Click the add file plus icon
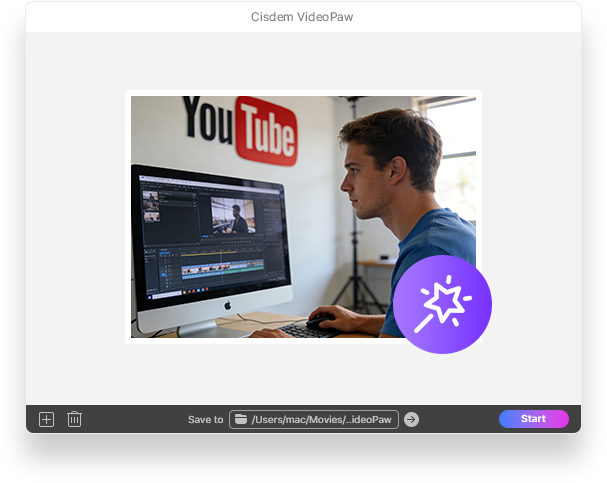The height and width of the screenshot is (483, 607). [46, 420]
